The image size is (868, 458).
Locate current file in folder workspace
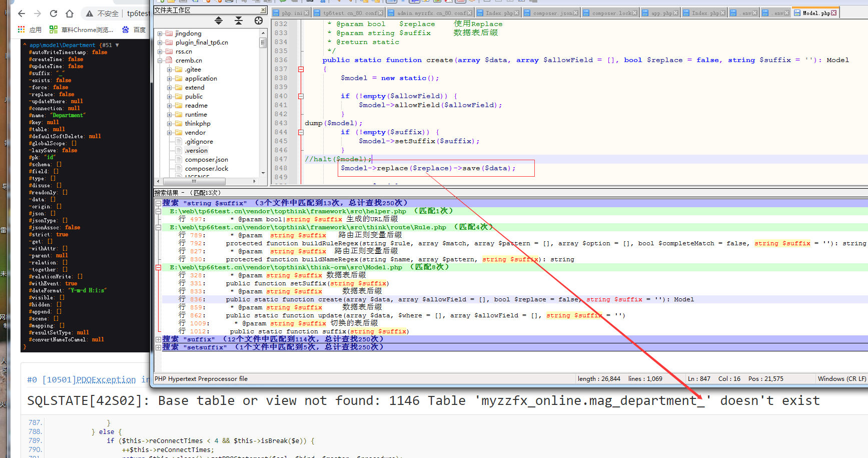pos(259,21)
